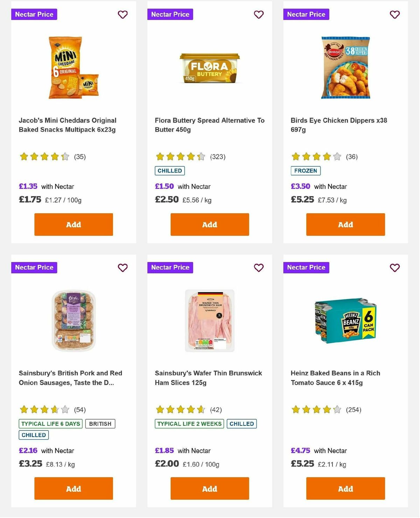The height and width of the screenshot is (518, 420).
Task: Select the TYPICAL LIFE 6 DAYS tag
Action: coord(50,423)
